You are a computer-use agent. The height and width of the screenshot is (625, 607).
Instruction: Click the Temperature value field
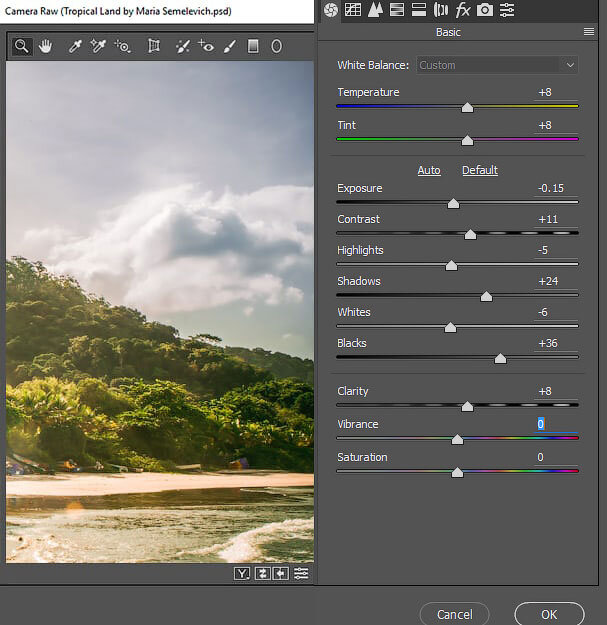556,92
